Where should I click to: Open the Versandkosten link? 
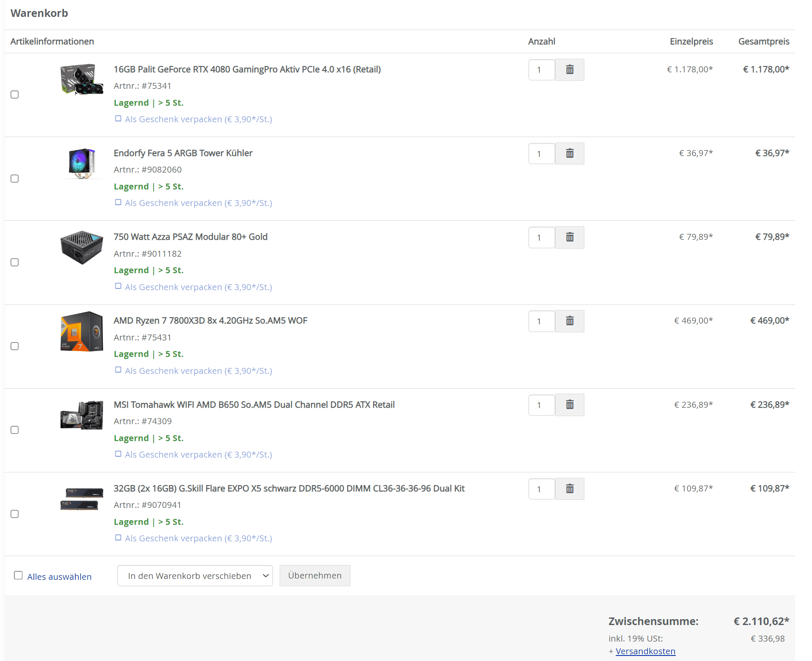pyautogui.click(x=645, y=651)
